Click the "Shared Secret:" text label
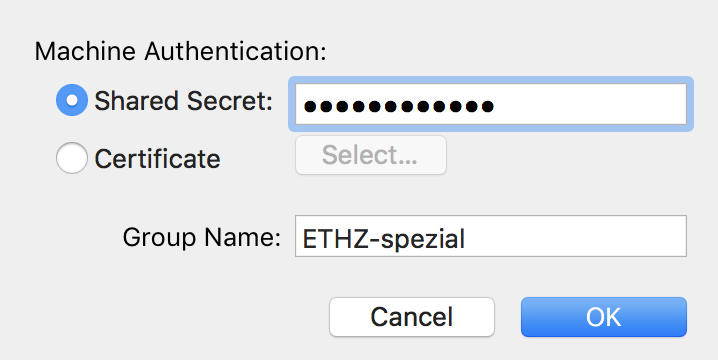 click(x=184, y=101)
